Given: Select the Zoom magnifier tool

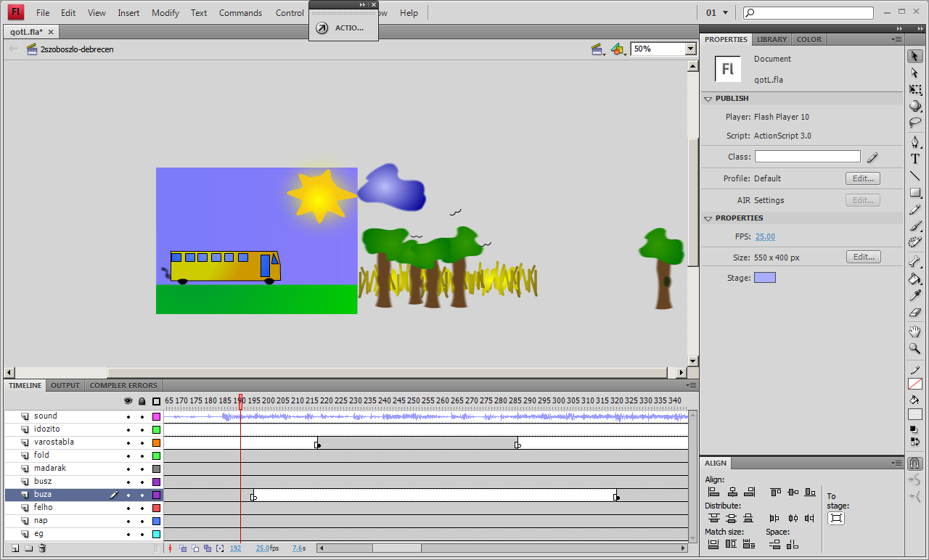Looking at the screenshot, I should 915,348.
